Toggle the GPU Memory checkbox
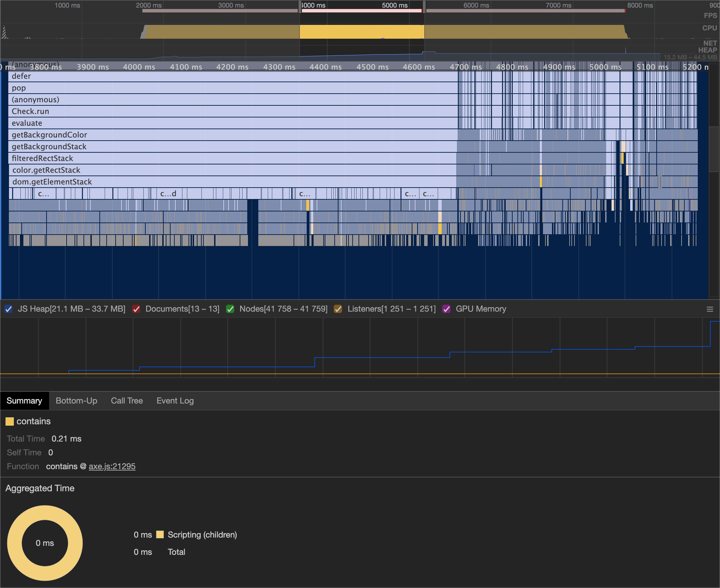Viewport: 720px width, 588px height. pyautogui.click(x=446, y=309)
